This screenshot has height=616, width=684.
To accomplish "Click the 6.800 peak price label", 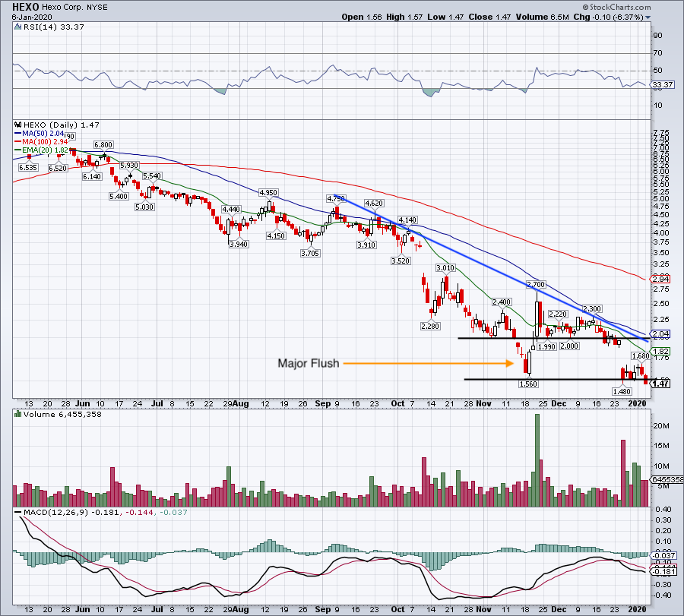I will click(103, 145).
